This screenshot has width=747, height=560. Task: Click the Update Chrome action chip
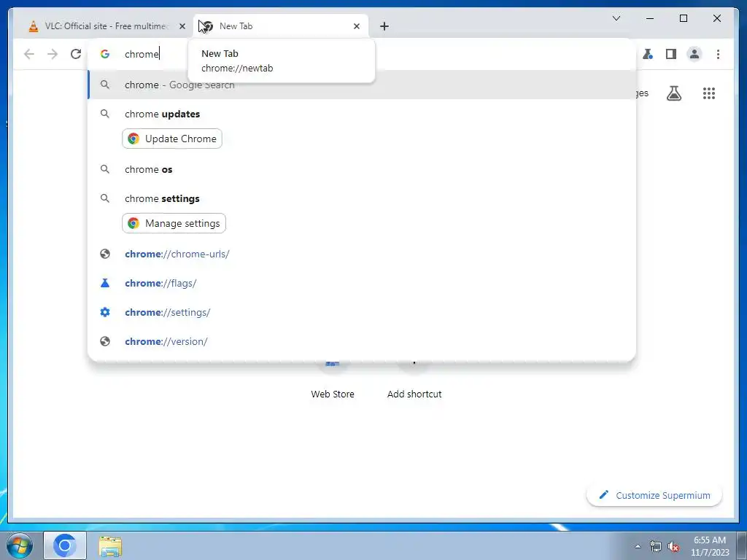click(x=172, y=139)
